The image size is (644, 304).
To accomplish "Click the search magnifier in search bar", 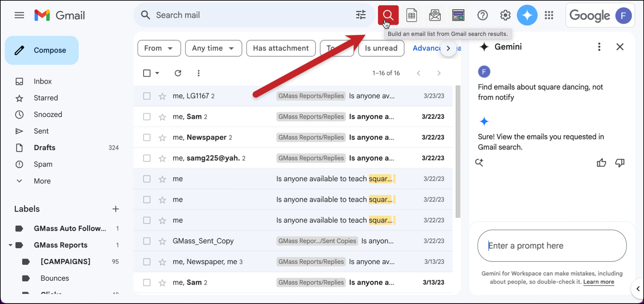I will 145,15.
